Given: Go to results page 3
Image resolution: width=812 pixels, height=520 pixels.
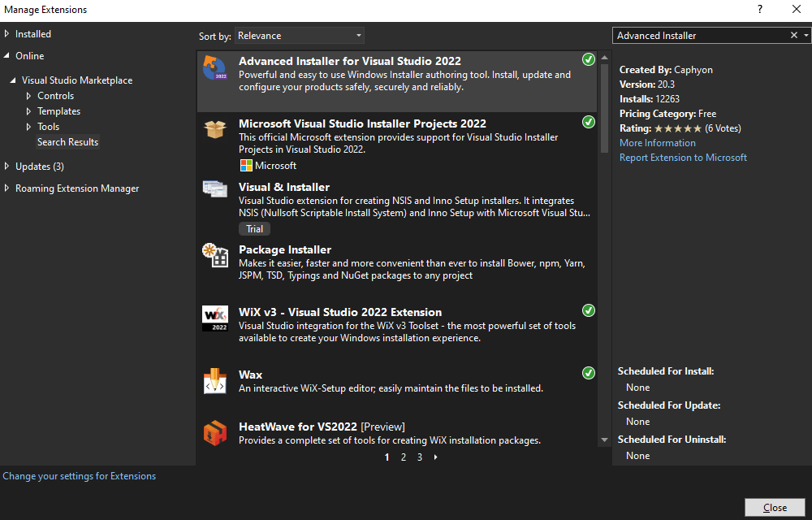Looking at the screenshot, I should pos(420,457).
